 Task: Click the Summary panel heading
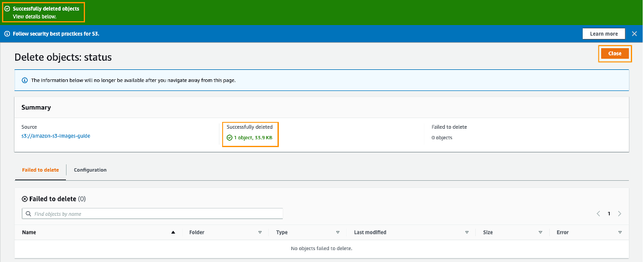click(36, 108)
